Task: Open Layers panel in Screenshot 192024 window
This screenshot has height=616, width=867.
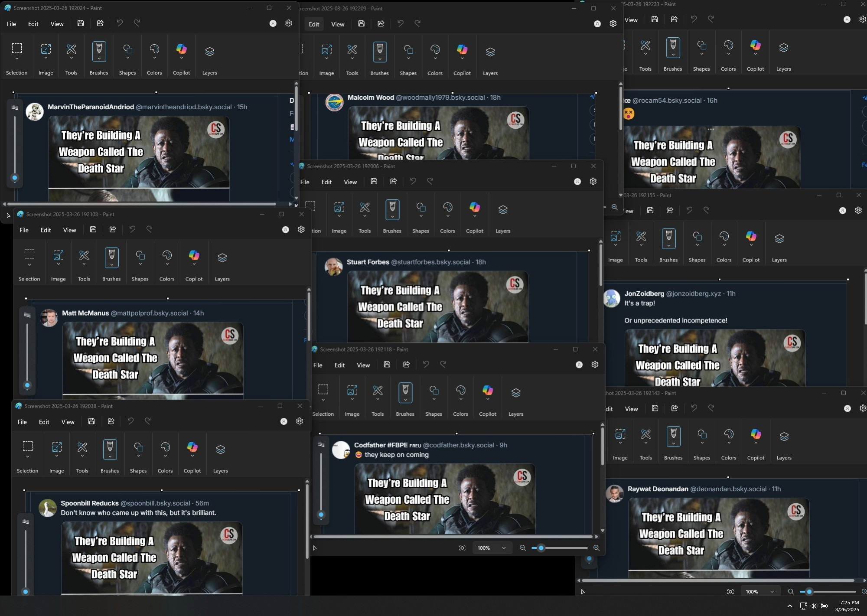Action: [209, 52]
